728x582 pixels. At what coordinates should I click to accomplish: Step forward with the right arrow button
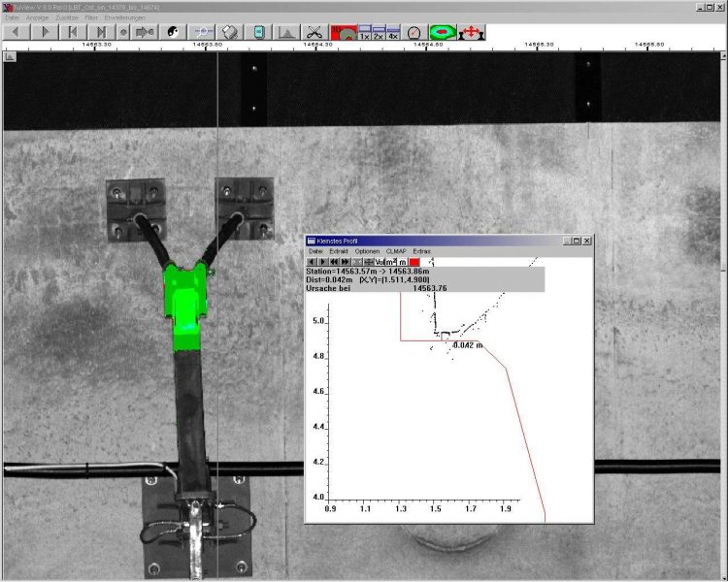tap(45, 32)
